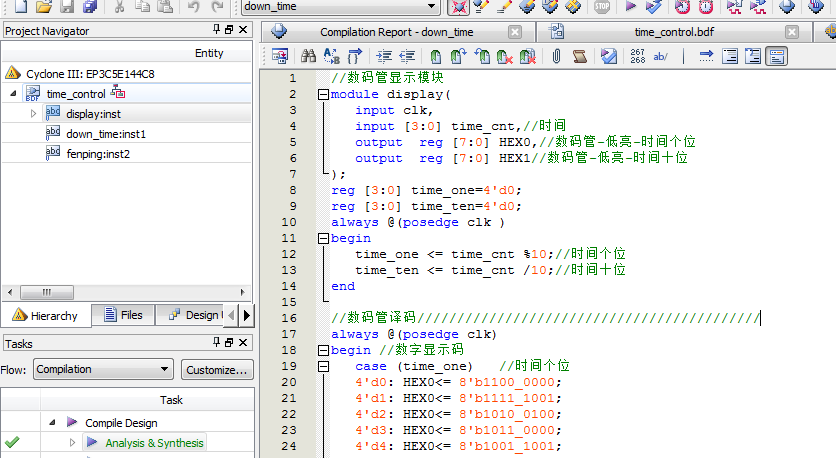Collapse the module display code fold
The image size is (836, 458).
click(322, 95)
